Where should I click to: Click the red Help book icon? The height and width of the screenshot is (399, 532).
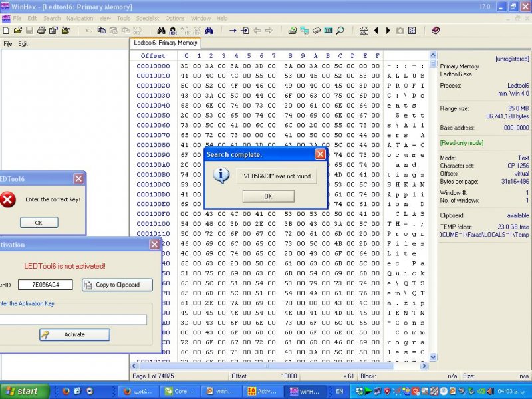[x=436, y=31]
